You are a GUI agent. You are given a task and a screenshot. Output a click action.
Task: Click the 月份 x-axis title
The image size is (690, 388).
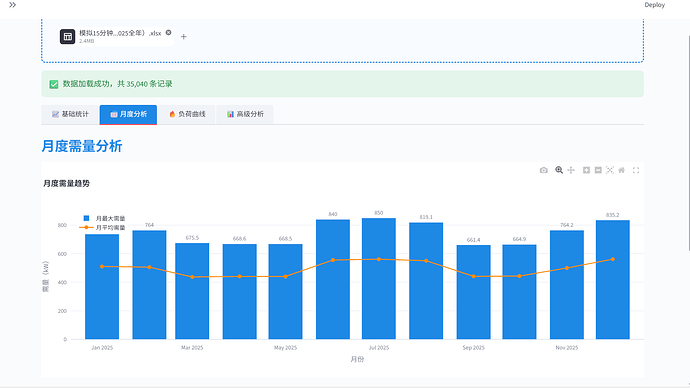tap(357, 359)
